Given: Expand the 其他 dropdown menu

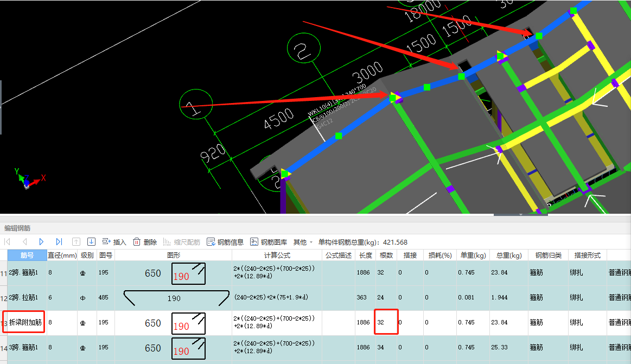Looking at the screenshot, I should coord(303,242).
